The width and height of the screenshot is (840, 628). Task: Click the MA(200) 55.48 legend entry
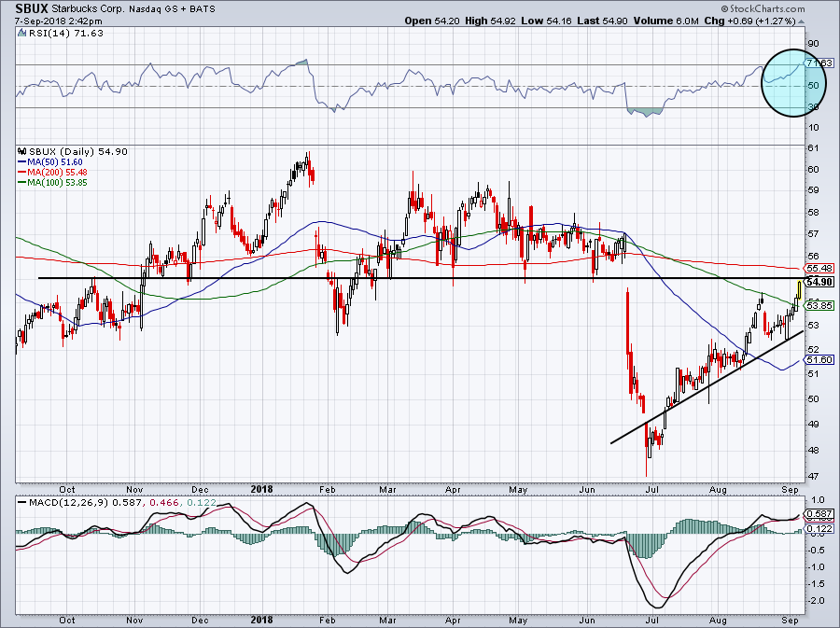pos(52,172)
